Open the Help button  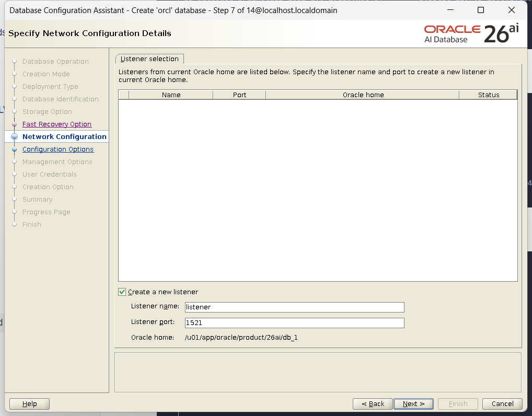click(29, 404)
